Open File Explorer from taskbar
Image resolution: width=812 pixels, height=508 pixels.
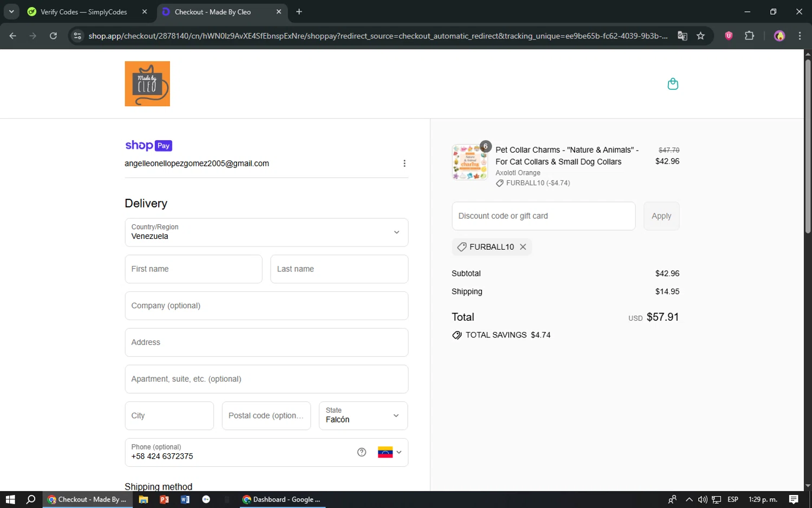click(143, 499)
